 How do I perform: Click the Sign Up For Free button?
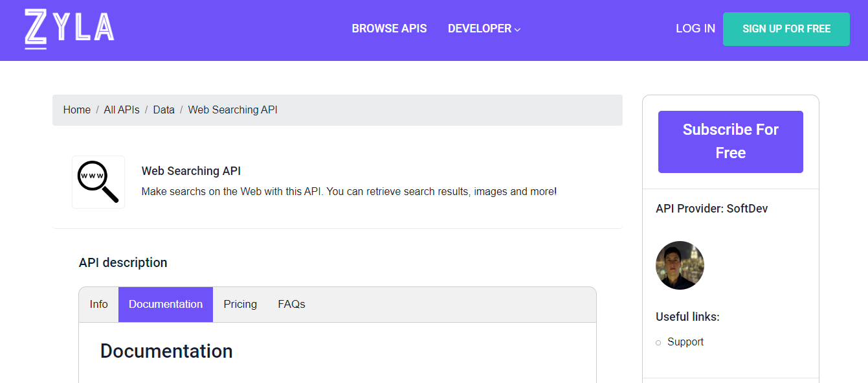(x=786, y=29)
